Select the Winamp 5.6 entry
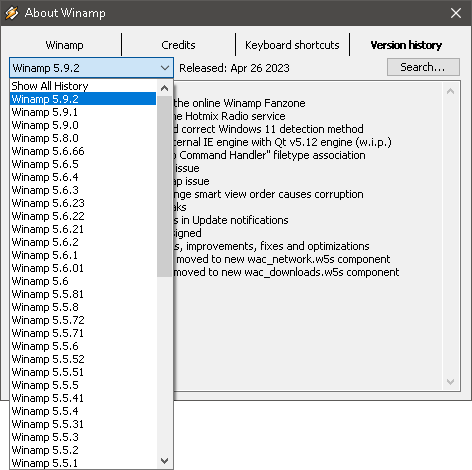The height and width of the screenshot is (470, 472). coord(83,281)
